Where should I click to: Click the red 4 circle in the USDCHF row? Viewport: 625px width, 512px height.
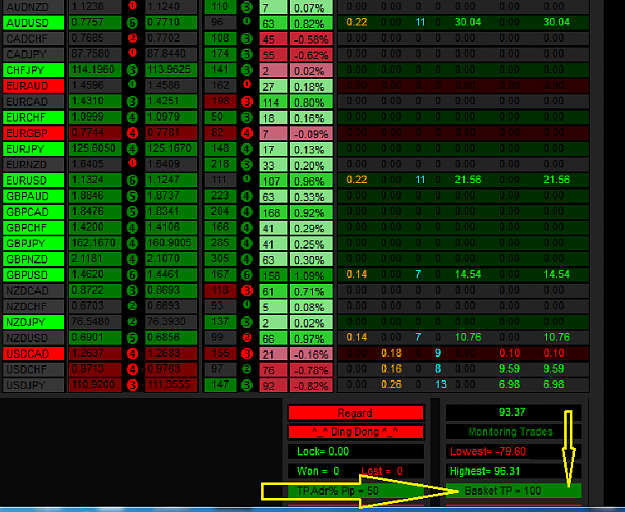pyautogui.click(x=132, y=370)
